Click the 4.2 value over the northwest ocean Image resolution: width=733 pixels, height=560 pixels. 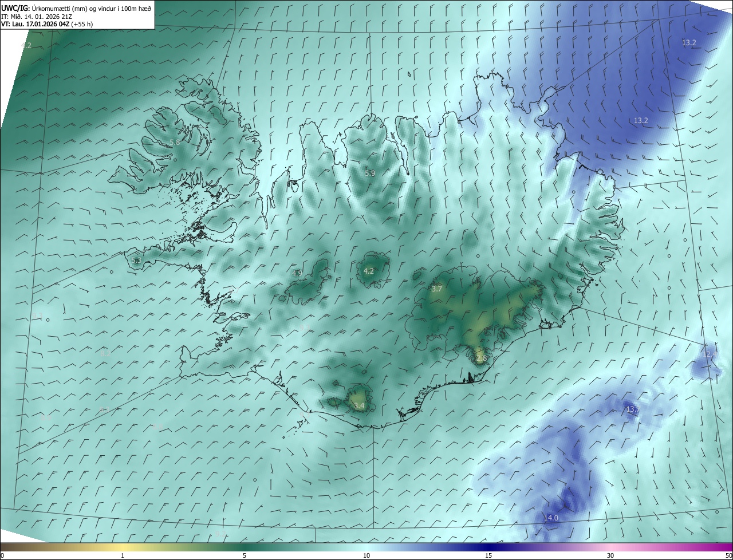click(x=26, y=45)
